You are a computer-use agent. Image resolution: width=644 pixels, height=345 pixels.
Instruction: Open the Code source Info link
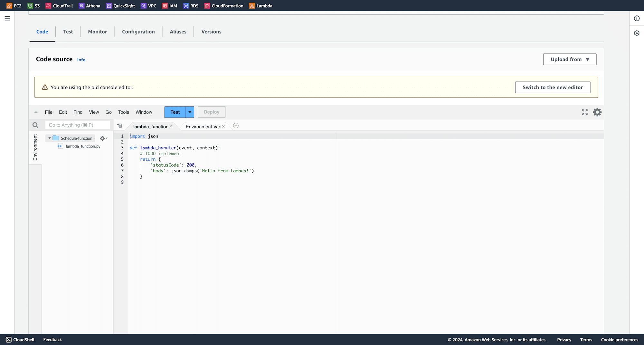coord(81,60)
